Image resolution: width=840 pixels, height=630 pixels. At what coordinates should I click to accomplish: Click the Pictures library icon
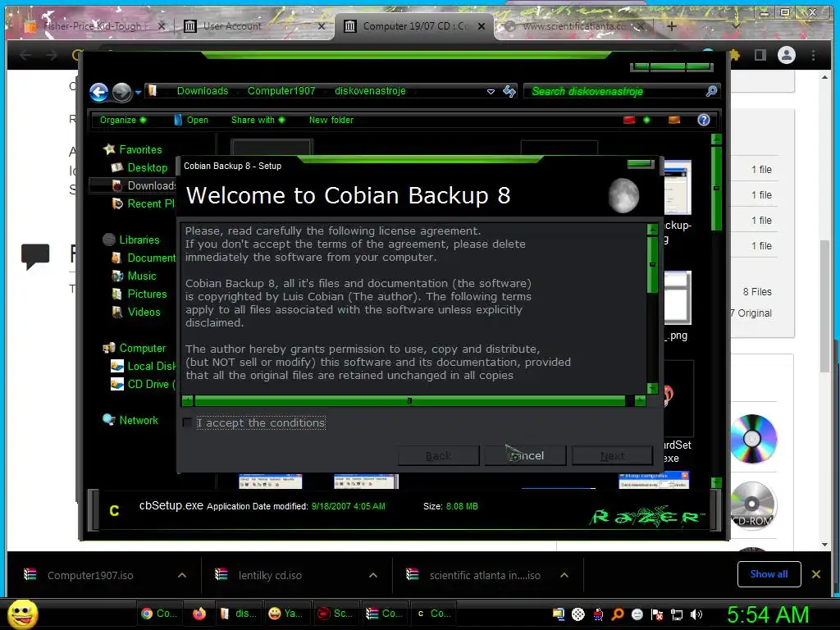(x=116, y=294)
